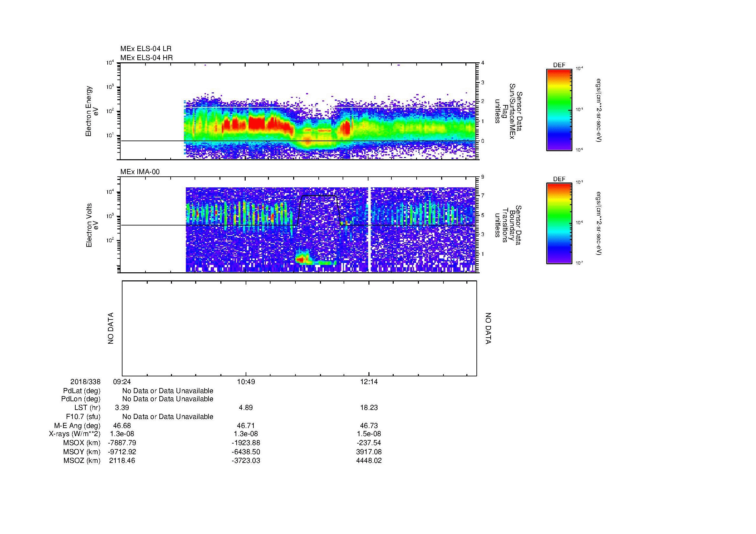Image resolution: width=756 pixels, height=534 pixels.
Task: Click the 10:49 time tick label
Action: click(x=246, y=382)
